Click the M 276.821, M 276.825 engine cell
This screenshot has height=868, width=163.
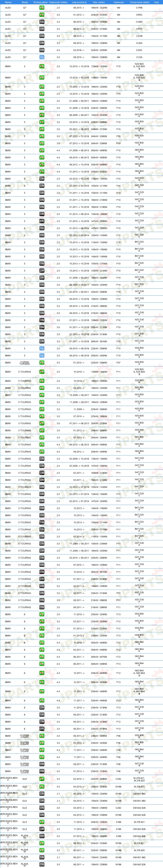pyautogui.click(x=139, y=779)
